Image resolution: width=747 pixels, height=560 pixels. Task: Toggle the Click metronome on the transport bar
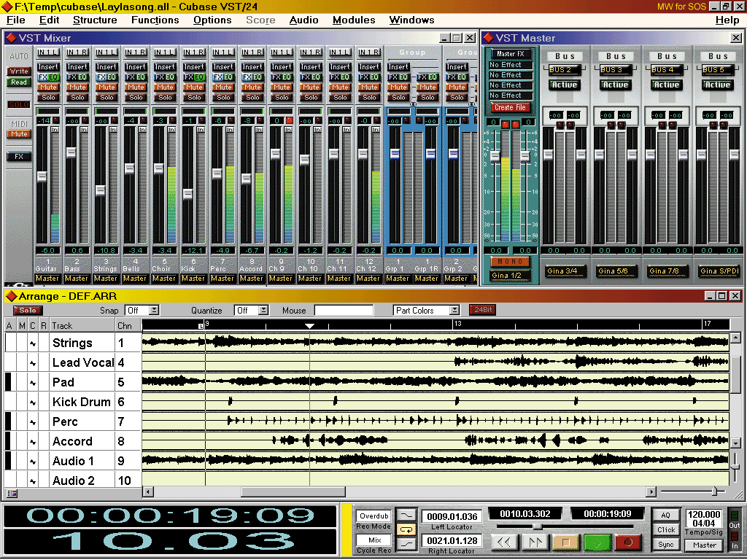(x=666, y=530)
